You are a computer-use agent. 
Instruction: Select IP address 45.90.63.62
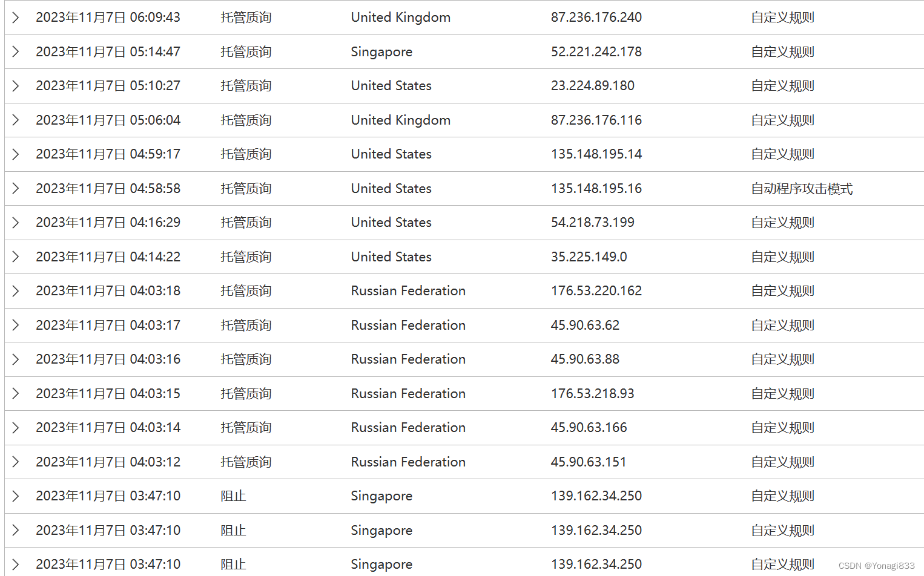point(586,326)
